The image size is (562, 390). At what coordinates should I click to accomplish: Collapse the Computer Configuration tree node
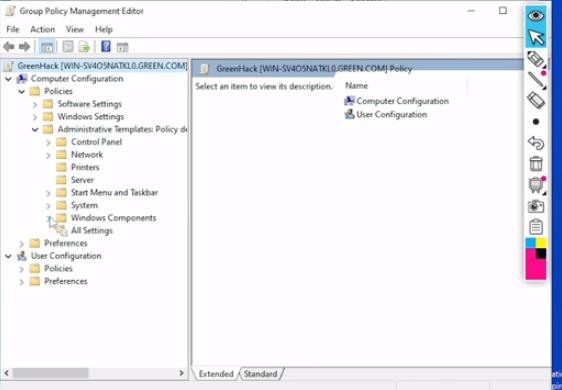point(8,79)
